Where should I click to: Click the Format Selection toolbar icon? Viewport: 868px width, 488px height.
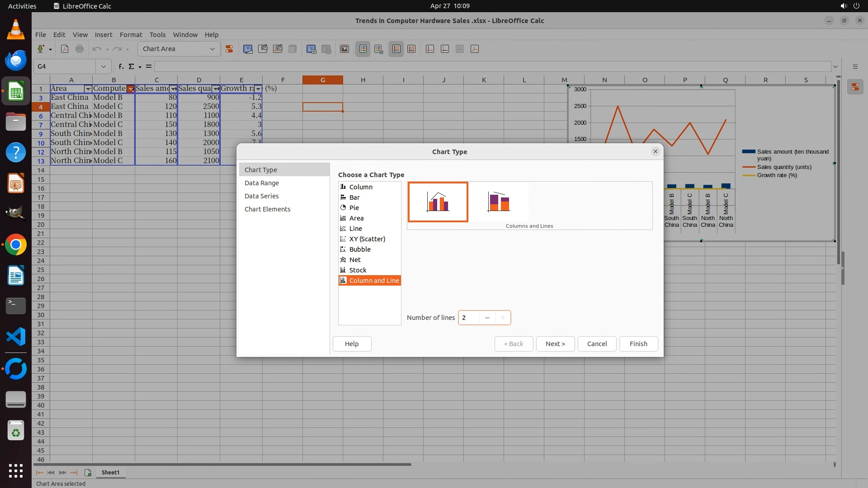pyautogui.click(x=229, y=49)
